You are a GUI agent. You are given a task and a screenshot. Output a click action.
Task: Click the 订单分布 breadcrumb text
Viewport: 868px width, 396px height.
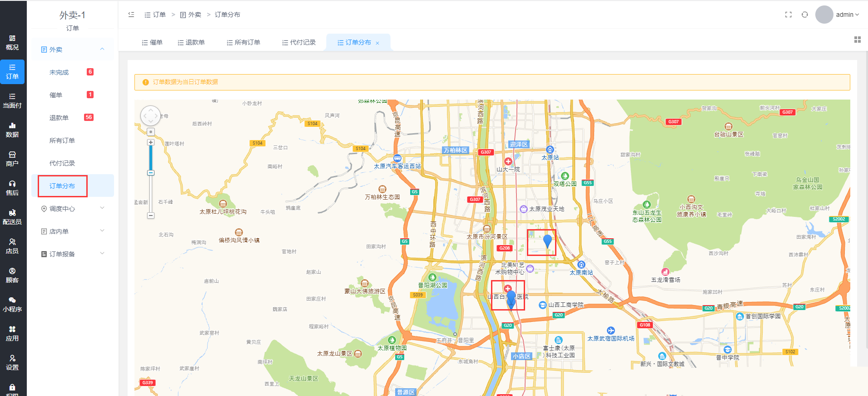point(228,15)
